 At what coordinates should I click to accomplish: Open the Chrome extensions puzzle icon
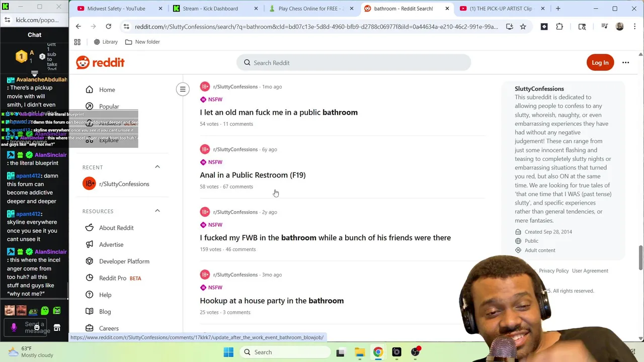pos(559,27)
